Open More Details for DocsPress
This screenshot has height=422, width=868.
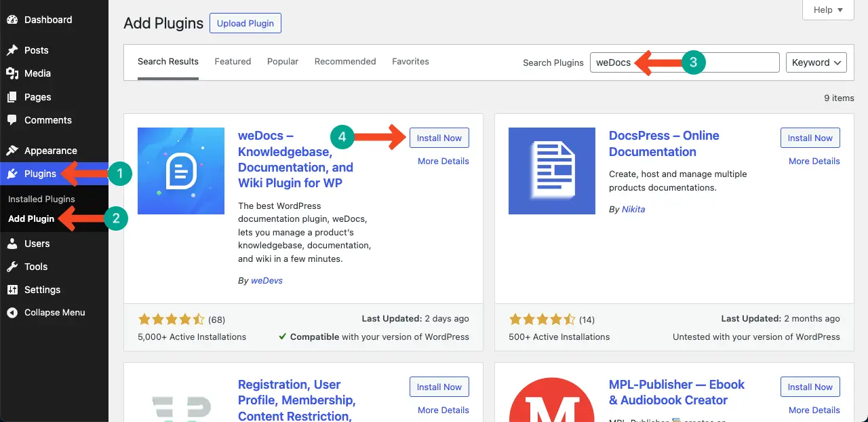click(814, 161)
